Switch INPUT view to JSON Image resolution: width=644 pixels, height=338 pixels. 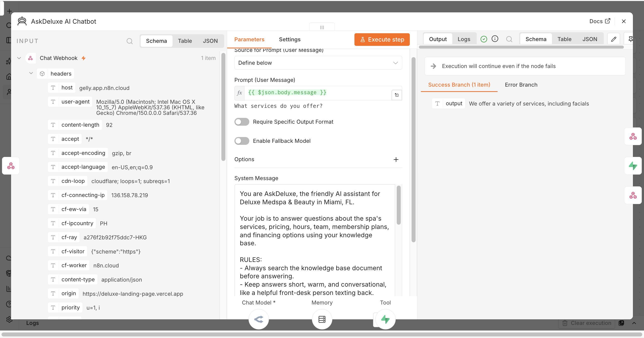[210, 41]
